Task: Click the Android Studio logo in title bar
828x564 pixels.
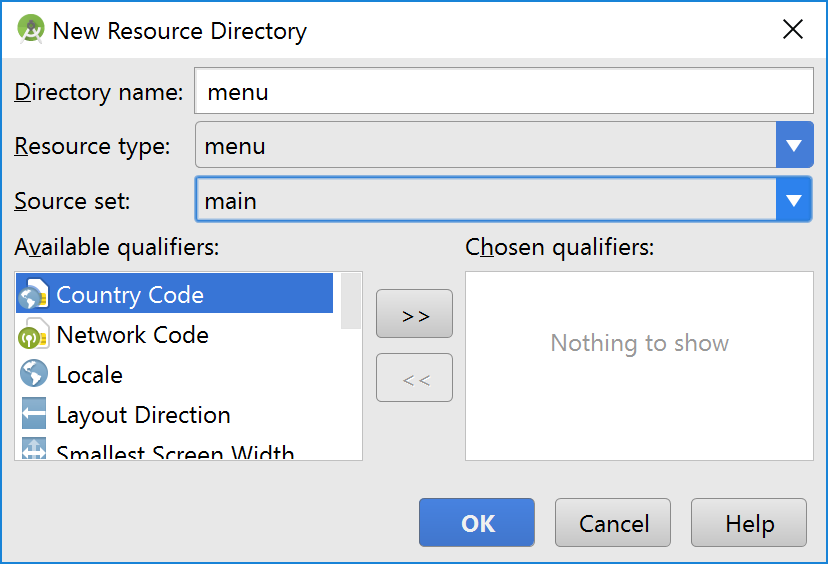Action: point(31,29)
